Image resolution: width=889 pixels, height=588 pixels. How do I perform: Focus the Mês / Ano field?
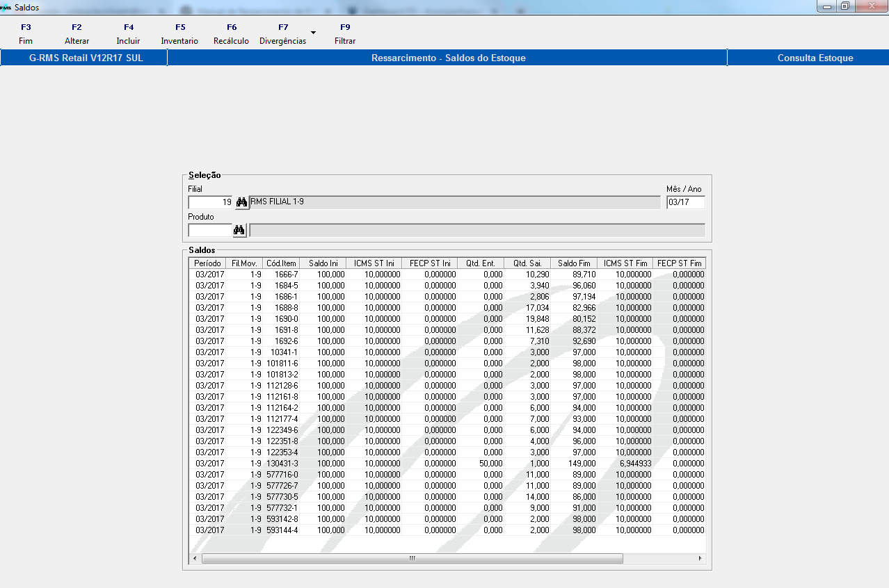(x=685, y=202)
